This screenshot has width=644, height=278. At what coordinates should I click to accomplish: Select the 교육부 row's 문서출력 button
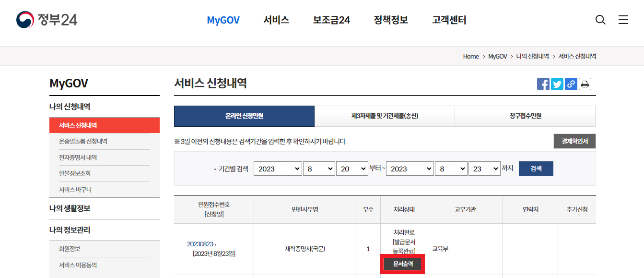click(402, 263)
